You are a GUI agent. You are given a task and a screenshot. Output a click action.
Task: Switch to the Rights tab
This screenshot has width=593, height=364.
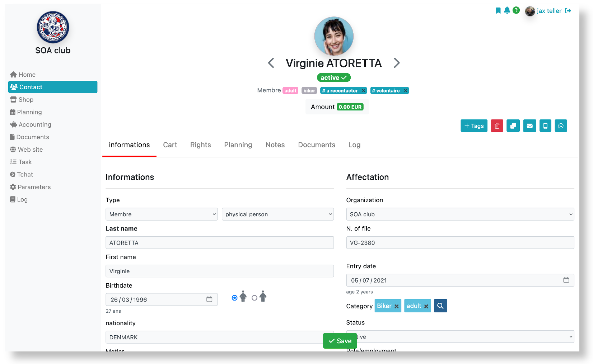click(200, 145)
